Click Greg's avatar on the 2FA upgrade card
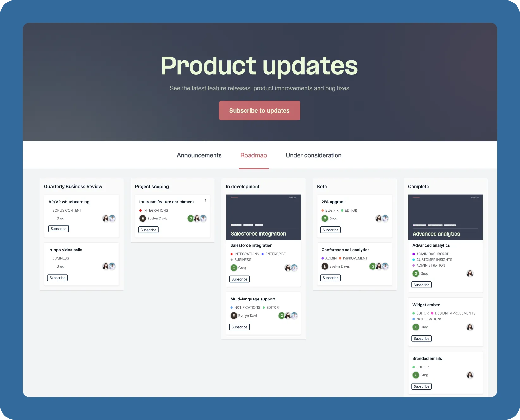520x420 pixels. 325,218
